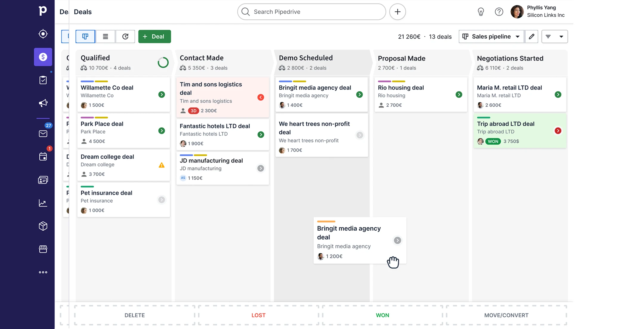Click red arrow on Trip abroad LTD deal
Screen dimensions: 644x329
click(x=558, y=131)
